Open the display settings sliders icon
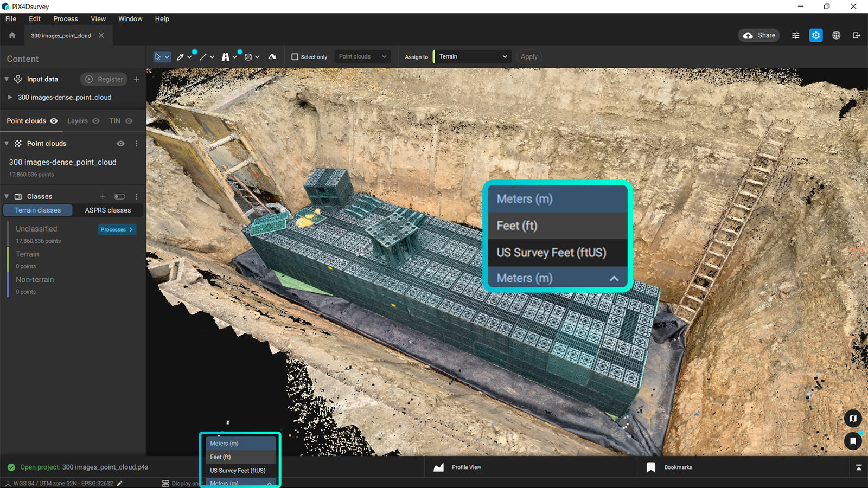Viewport: 868px width, 488px height. (795, 35)
